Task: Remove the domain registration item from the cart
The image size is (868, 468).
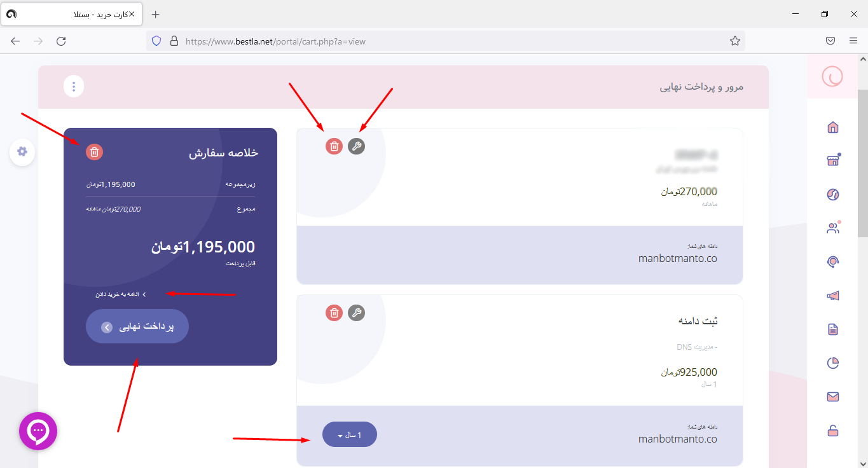Action: click(x=334, y=312)
